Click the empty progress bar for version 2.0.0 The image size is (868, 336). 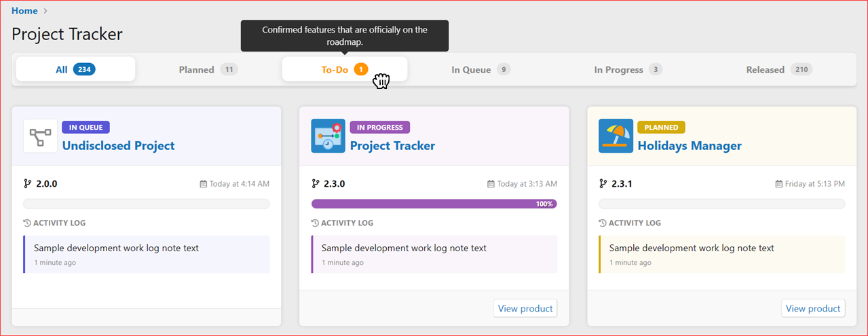click(x=147, y=204)
